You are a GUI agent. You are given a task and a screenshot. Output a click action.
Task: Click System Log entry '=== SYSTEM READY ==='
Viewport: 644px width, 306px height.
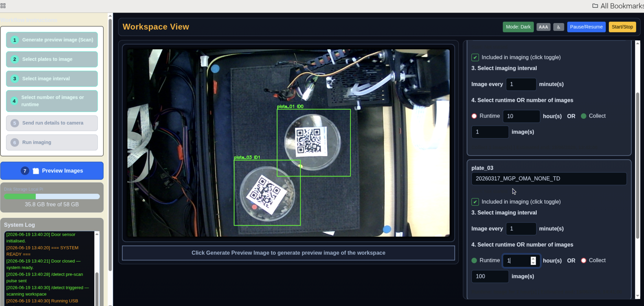point(43,251)
